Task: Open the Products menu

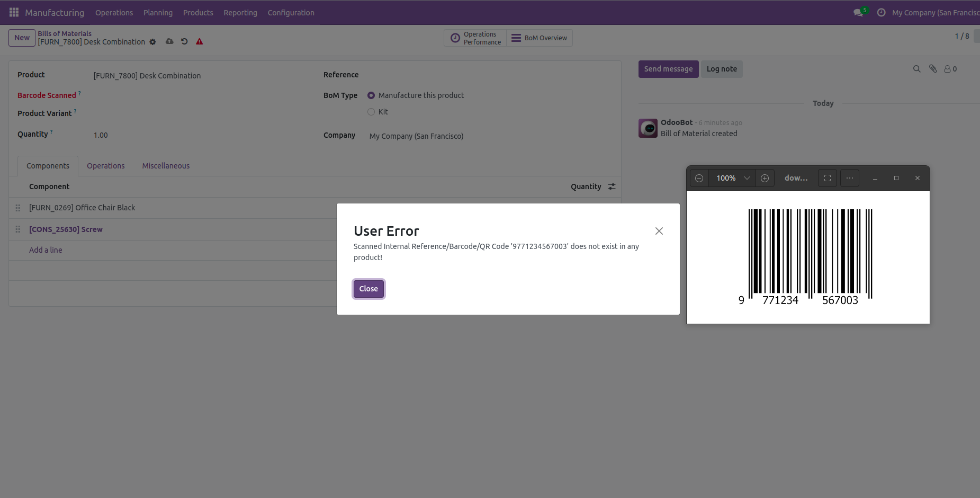Action: tap(198, 12)
